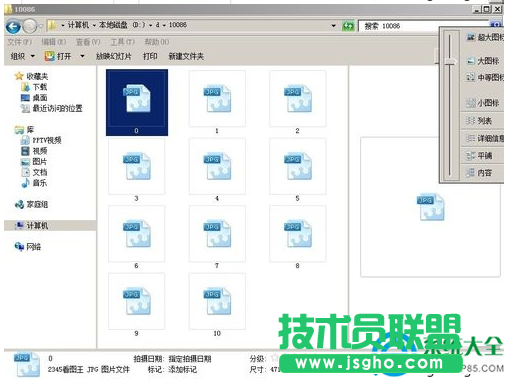The width and height of the screenshot is (506, 379).
Task: Select the JPG file named 0
Action: (137, 102)
